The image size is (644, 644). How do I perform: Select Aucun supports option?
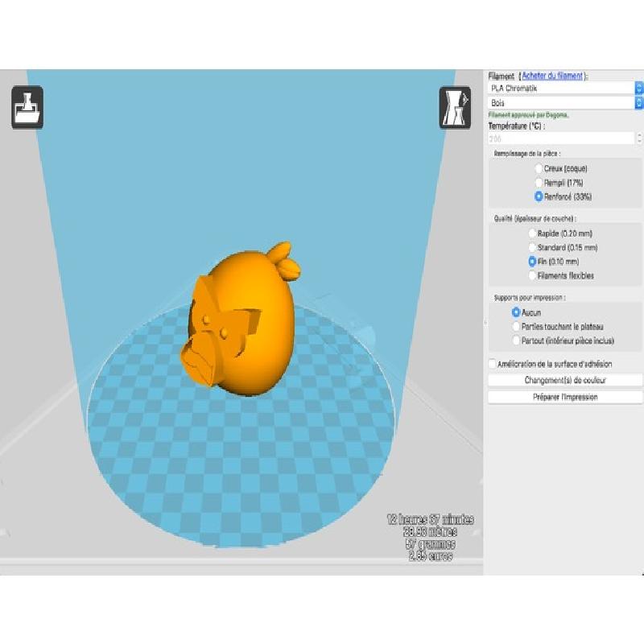pyautogui.click(x=526, y=312)
